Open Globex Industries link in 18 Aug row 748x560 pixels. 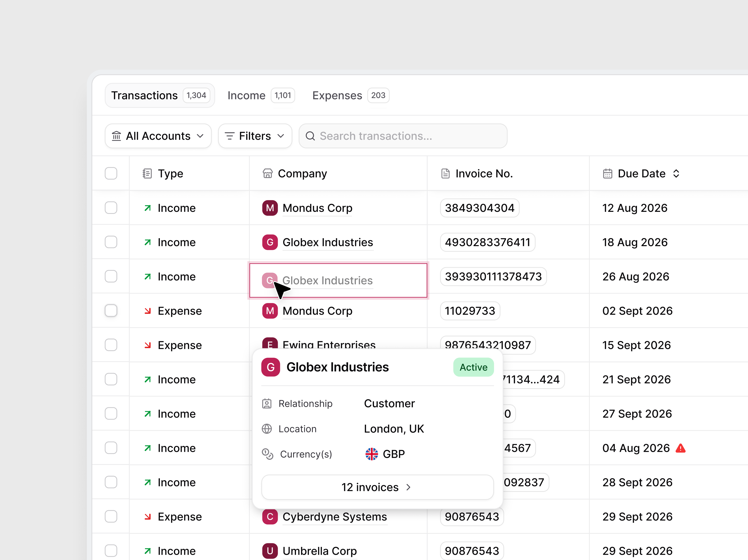[x=328, y=242]
